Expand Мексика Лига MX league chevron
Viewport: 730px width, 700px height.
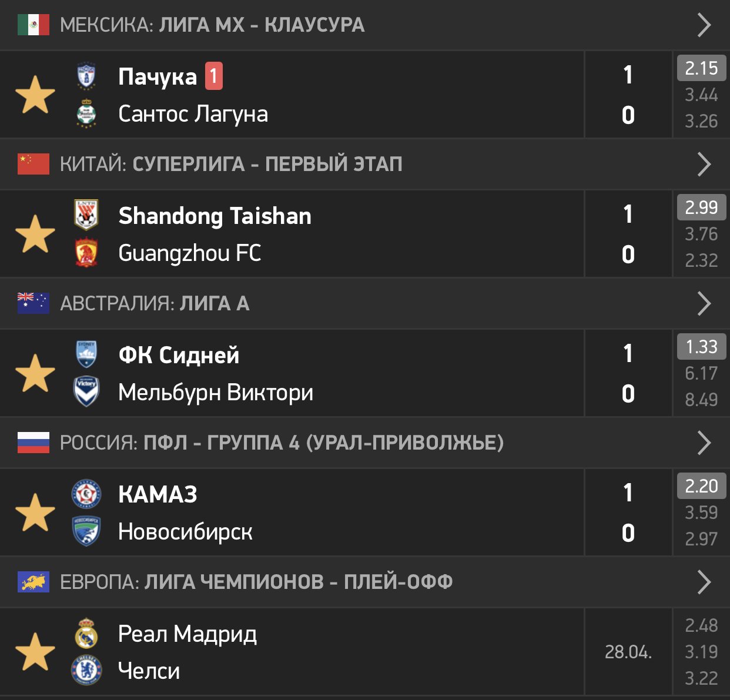point(704,25)
